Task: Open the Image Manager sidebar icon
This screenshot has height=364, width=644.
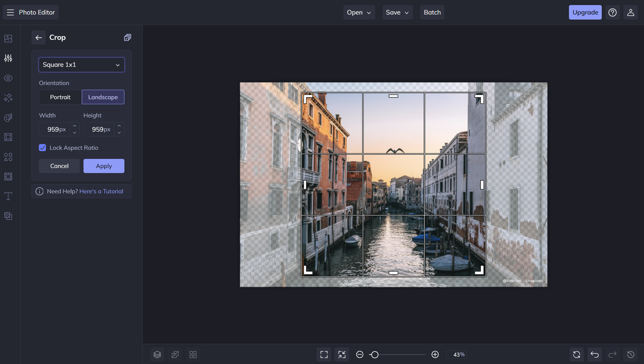Action: 8,39
